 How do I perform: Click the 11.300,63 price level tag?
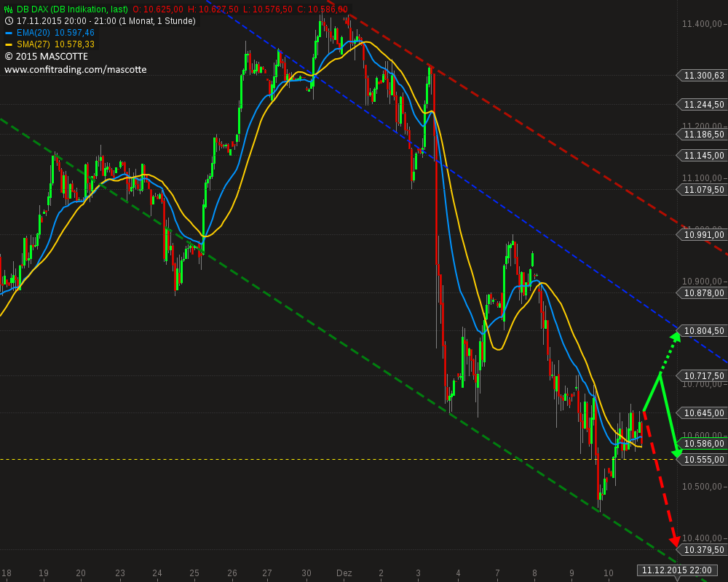tap(702, 75)
